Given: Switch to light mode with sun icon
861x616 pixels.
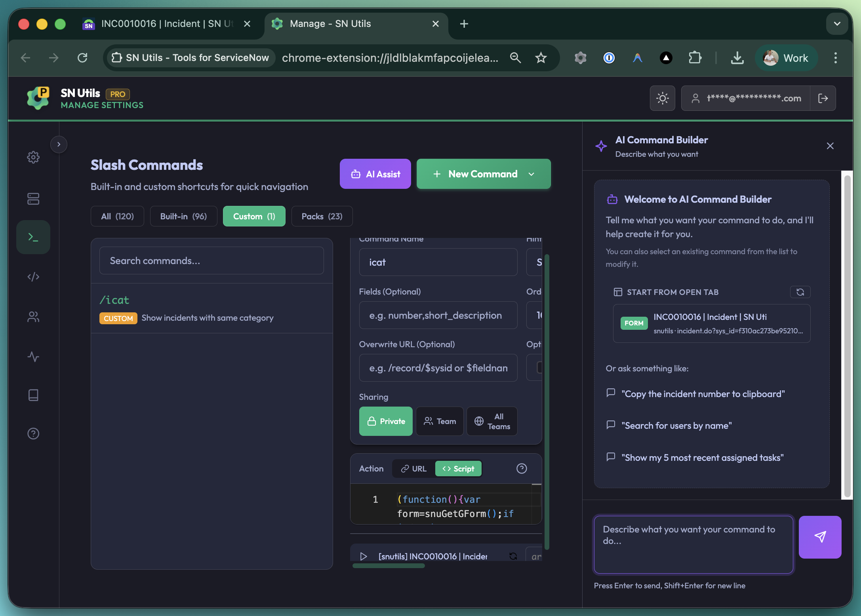Looking at the screenshot, I should [662, 98].
